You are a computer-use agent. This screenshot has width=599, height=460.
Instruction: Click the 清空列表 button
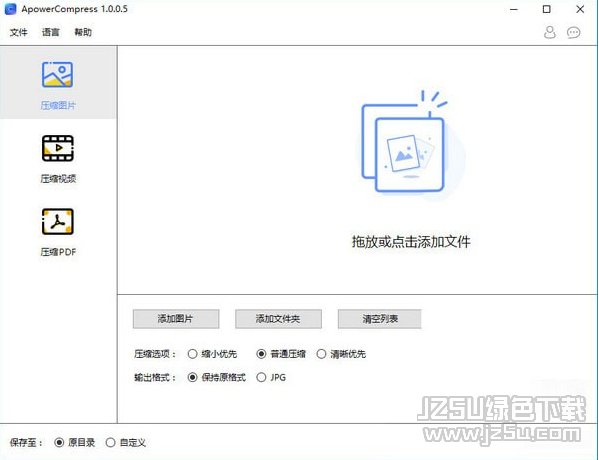coord(380,319)
